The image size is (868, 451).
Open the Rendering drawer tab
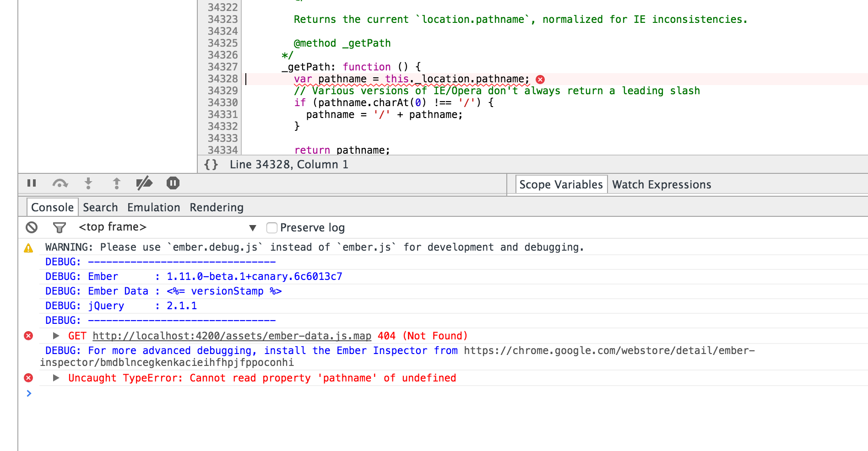pyautogui.click(x=217, y=207)
